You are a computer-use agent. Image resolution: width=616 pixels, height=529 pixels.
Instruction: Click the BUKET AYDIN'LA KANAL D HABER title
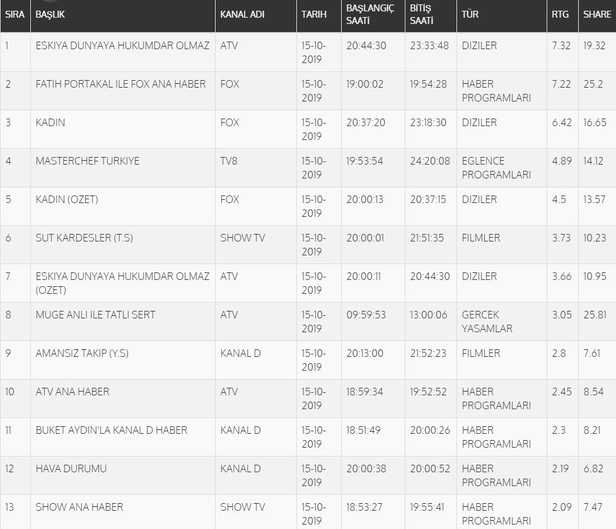coord(111,430)
